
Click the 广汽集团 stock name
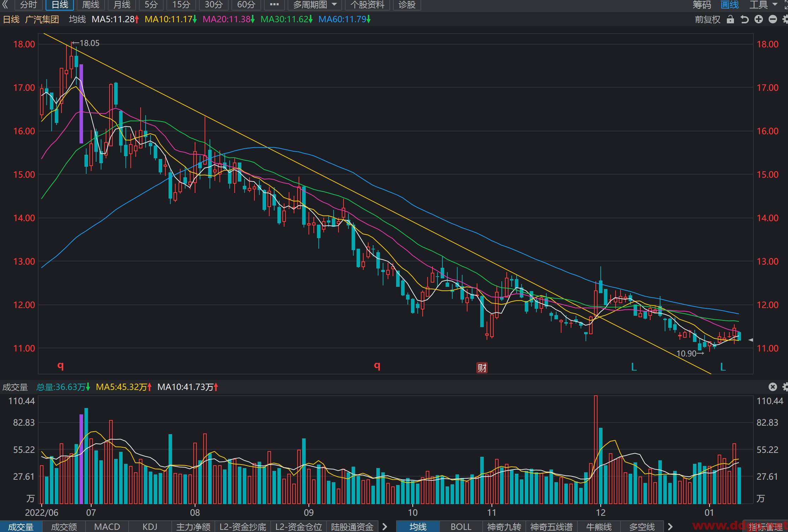(42, 19)
